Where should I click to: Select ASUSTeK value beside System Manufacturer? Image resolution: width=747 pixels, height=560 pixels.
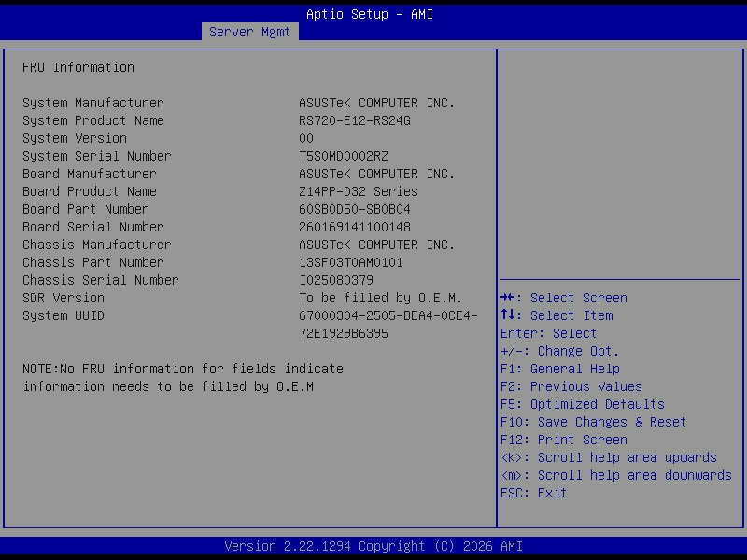tap(377, 103)
